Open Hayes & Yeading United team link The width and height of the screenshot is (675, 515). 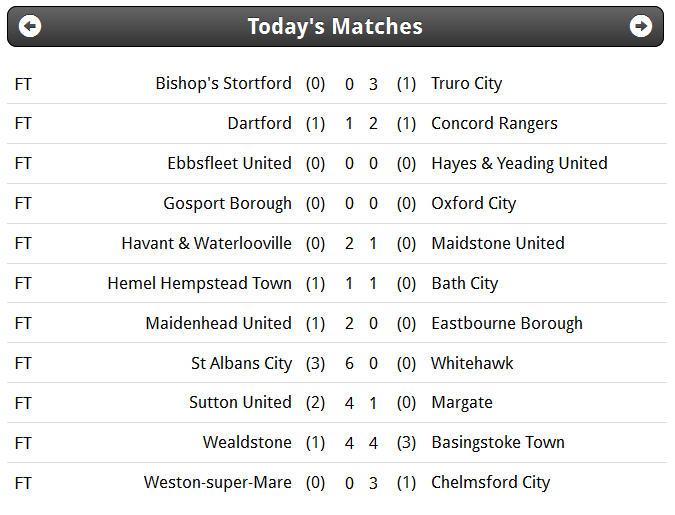coord(519,164)
